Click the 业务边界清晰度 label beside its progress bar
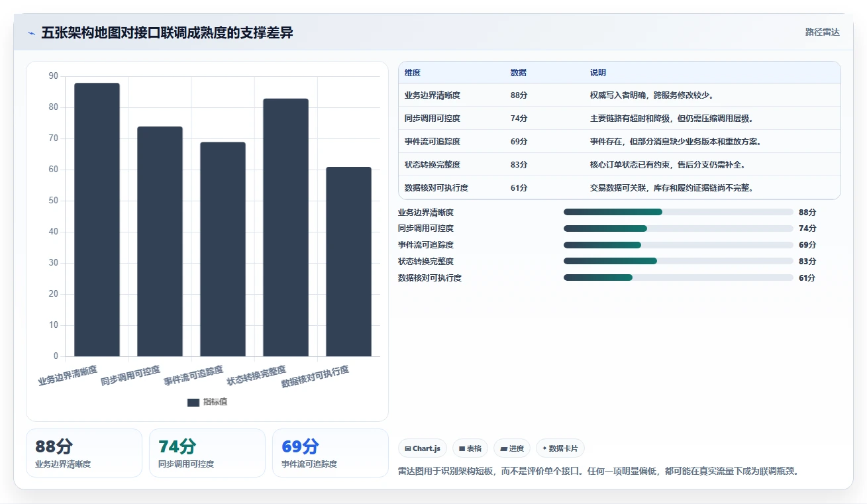 (x=426, y=213)
